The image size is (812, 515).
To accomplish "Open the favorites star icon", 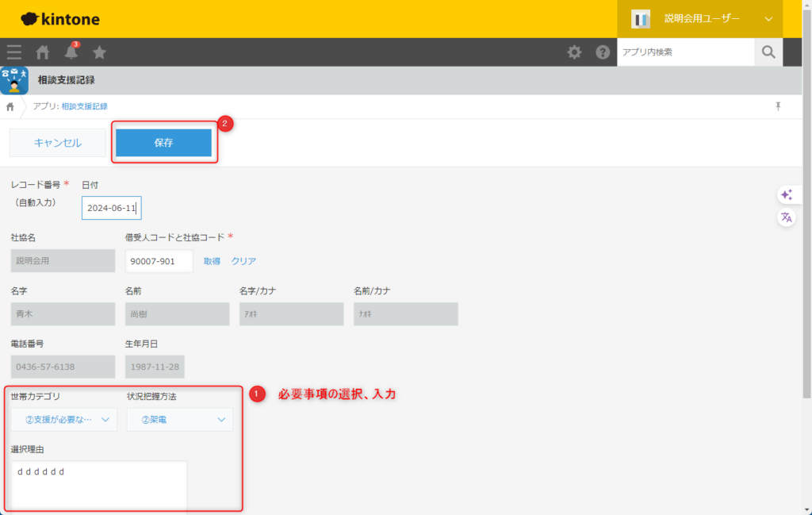I will (100, 52).
